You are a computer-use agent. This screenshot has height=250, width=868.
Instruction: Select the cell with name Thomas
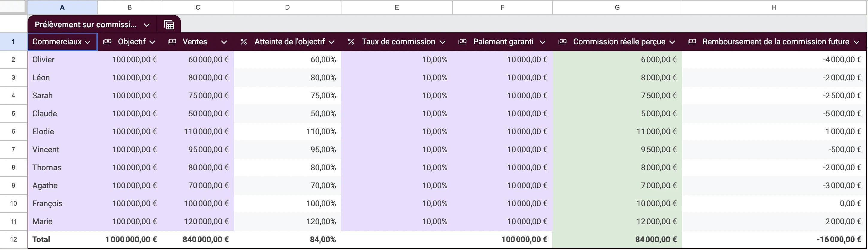click(63, 168)
